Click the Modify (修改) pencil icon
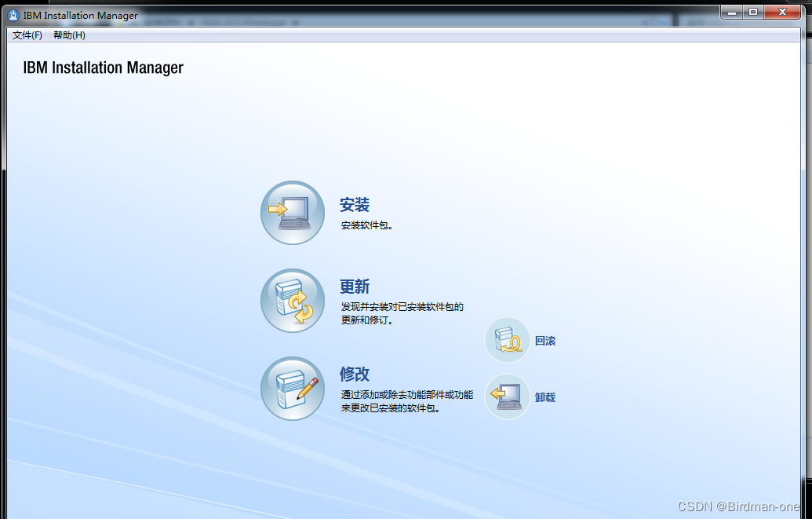Screen dimensions: 812x519 click(293, 389)
